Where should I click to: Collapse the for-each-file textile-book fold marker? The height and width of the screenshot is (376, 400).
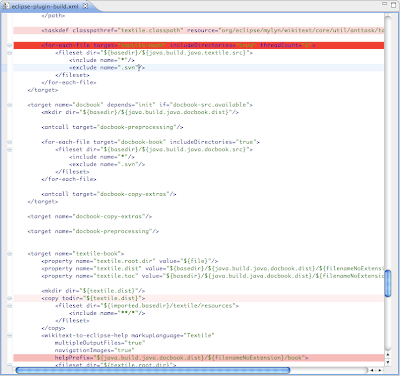(x=10, y=45)
